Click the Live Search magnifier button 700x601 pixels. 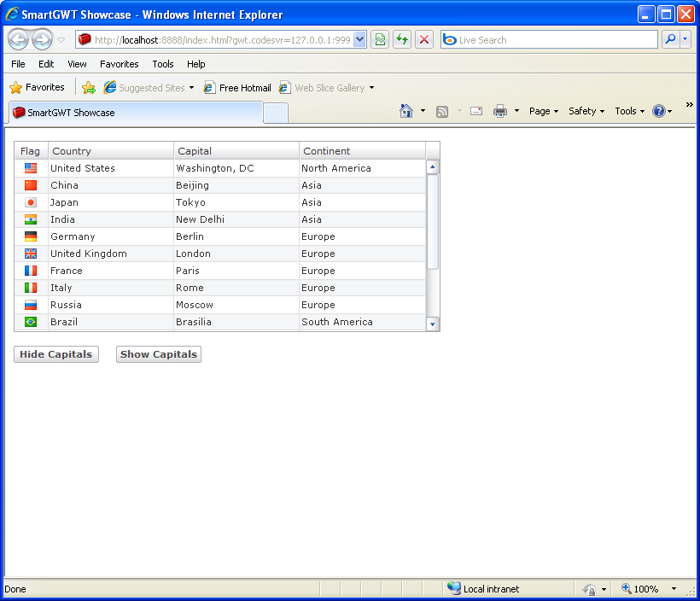click(x=670, y=40)
